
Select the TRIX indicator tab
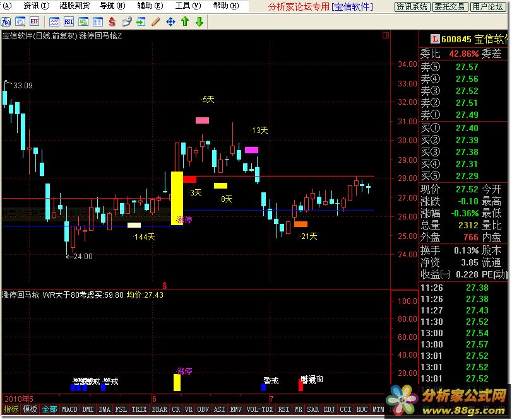[139, 409]
